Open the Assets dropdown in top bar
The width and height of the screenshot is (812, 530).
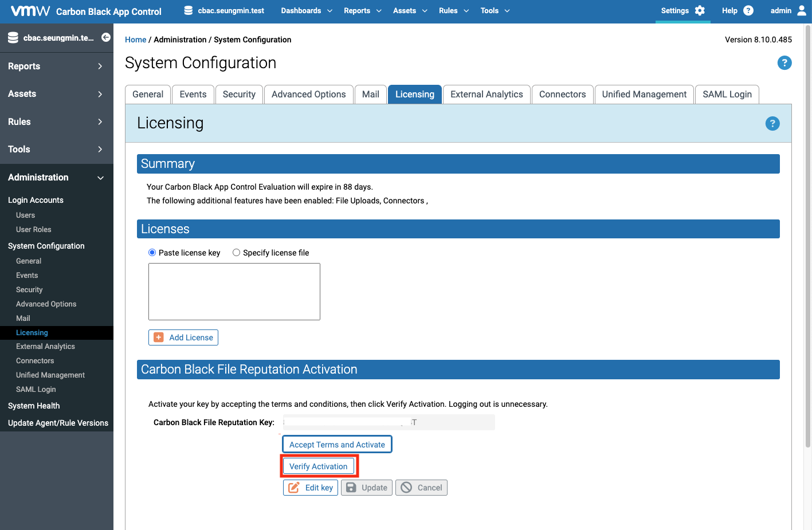tap(410, 10)
